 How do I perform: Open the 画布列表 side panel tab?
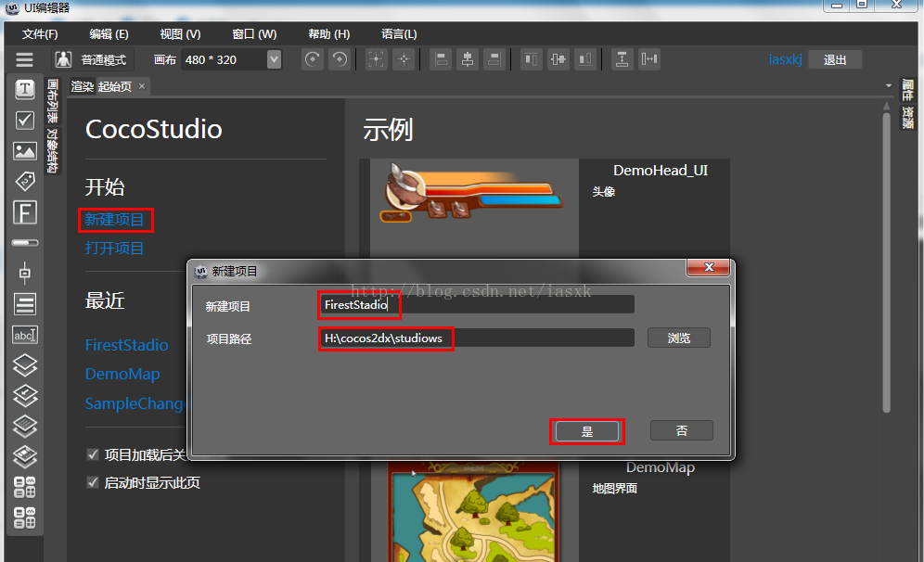pos(53,101)
